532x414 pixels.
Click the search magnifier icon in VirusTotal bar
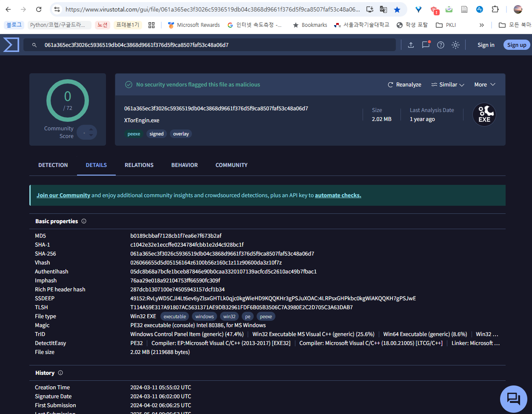point(34,45)
